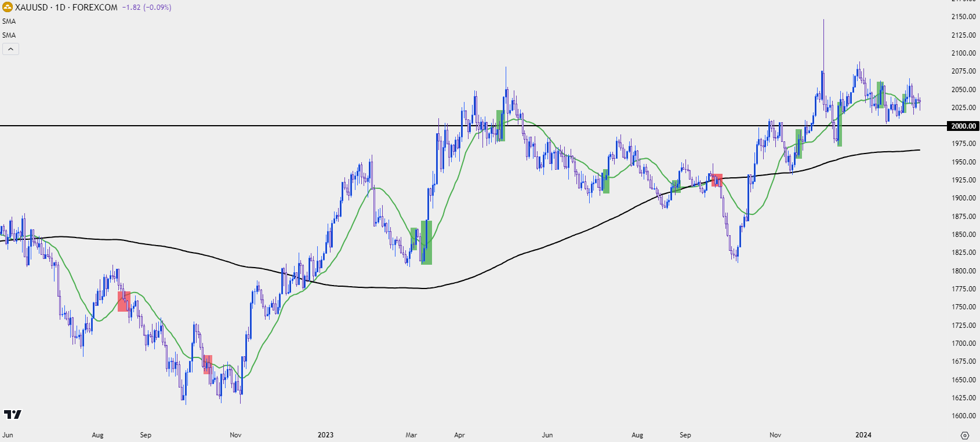Click the 1900.00 price axis label
The image size is (980, 442).
[x=963, y=198]
